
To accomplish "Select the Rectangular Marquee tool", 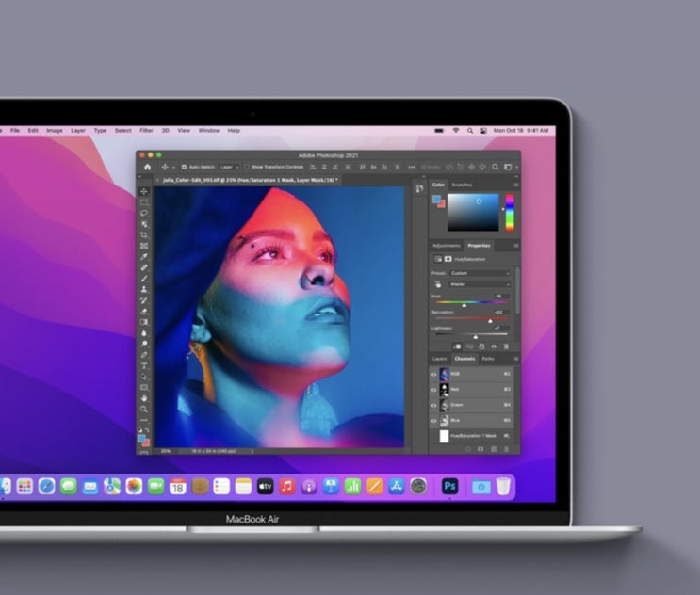I will 144,202.
